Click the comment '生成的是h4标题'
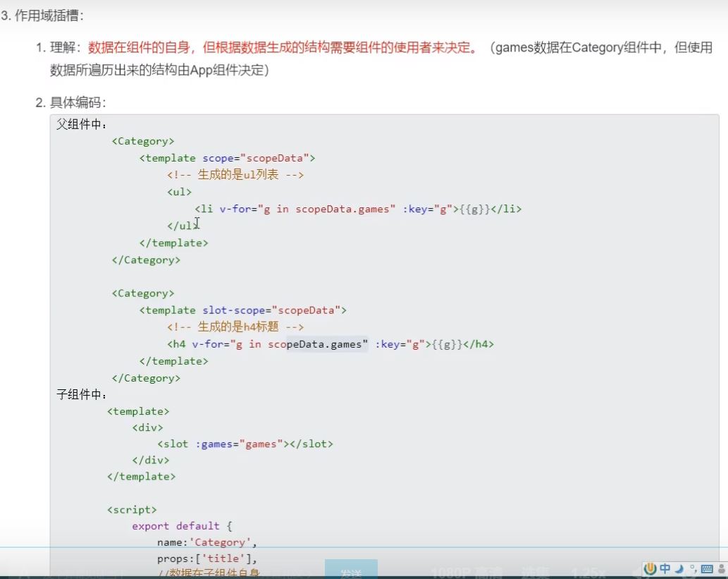This screenshot has height=579, width=728. point(238,327)
